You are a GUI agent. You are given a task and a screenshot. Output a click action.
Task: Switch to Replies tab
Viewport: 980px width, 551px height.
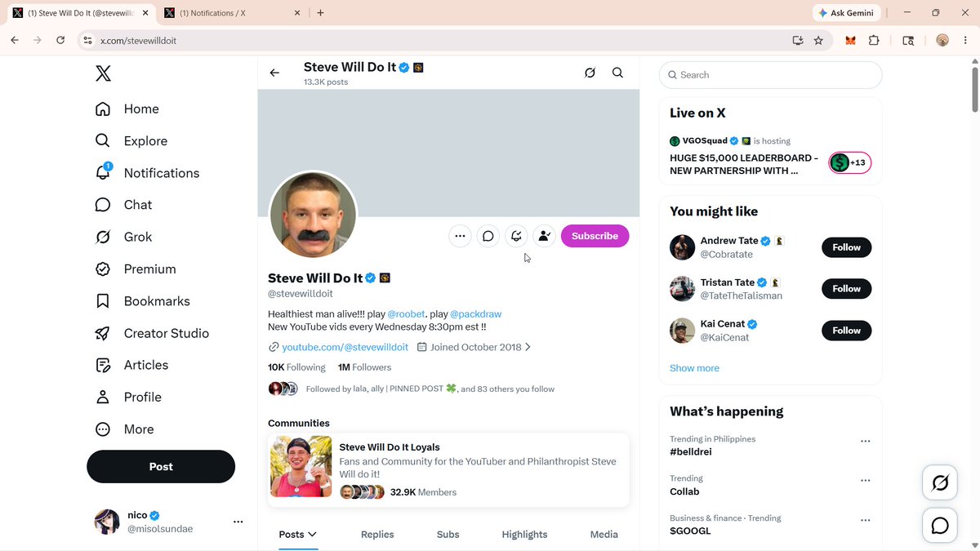377,535
